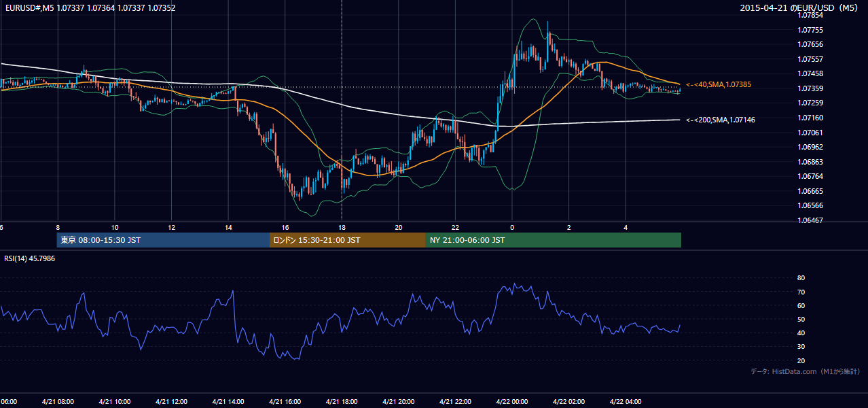
Task: Click the 40 SMA 1.07385 label
Action: pyautogui.click(x=719, y=84)
